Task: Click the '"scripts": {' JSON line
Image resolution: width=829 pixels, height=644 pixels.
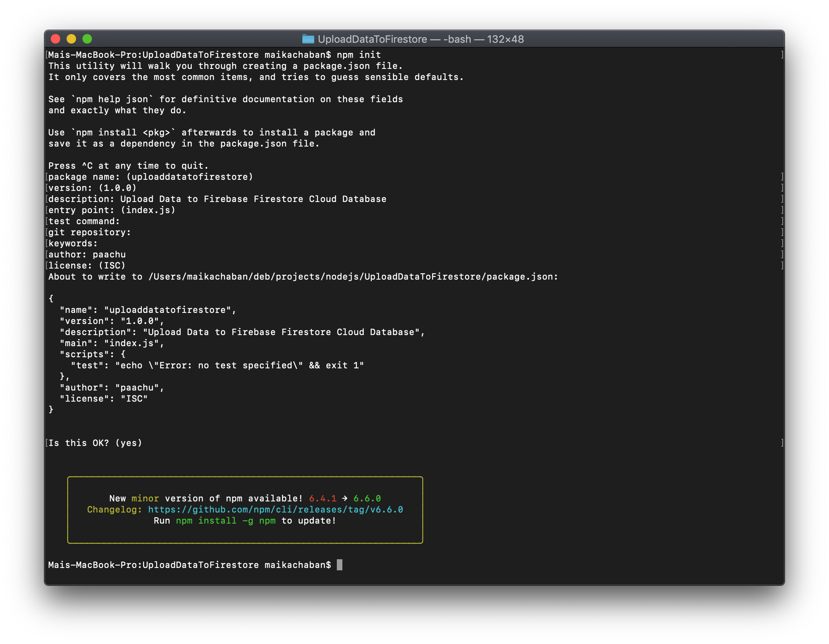Action: tap(92, 354)
